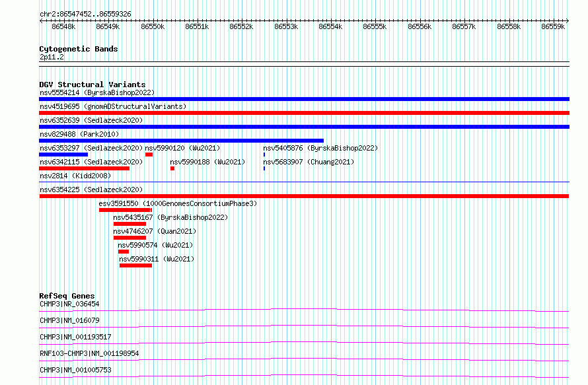Click the red bar under nsv4746207
Screen dimensions: 588x385
point(129,238)
